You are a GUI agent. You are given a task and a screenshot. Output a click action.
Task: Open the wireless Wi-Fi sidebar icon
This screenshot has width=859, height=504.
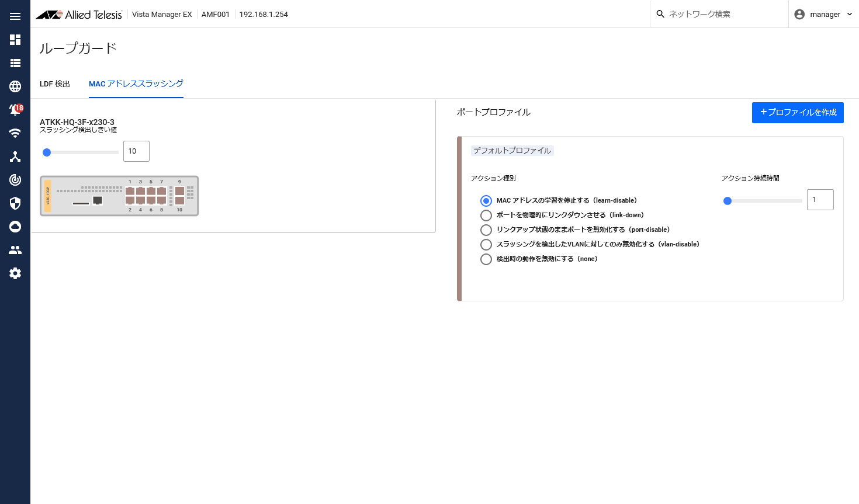(15, 133)
